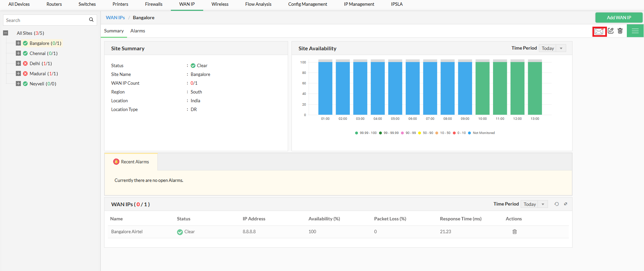This screenshot has width=644, height=271.
Task: Switch to the Alarms tab
Action: (x=137, y=31)
